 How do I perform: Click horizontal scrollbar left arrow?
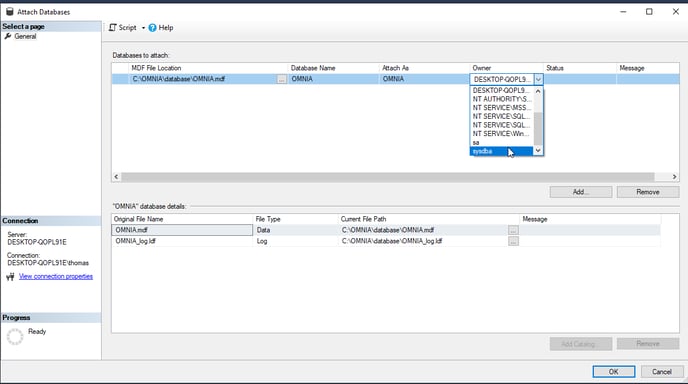click(116, 176)
